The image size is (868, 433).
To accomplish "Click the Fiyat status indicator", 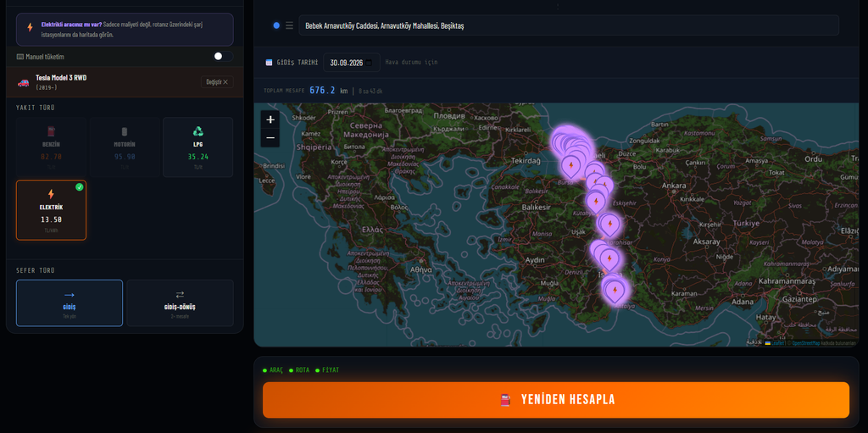I will (x=327, y=370).
